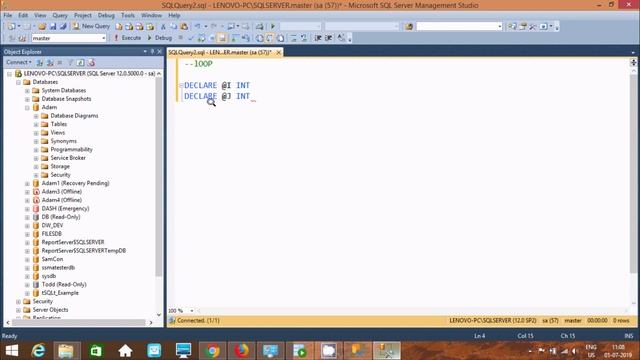Image resolution: width=640 pixels, height=360 pixels.
Task: Select ReportServer$SQLSERVERTempDB database
Action: [x=84, y=251]
